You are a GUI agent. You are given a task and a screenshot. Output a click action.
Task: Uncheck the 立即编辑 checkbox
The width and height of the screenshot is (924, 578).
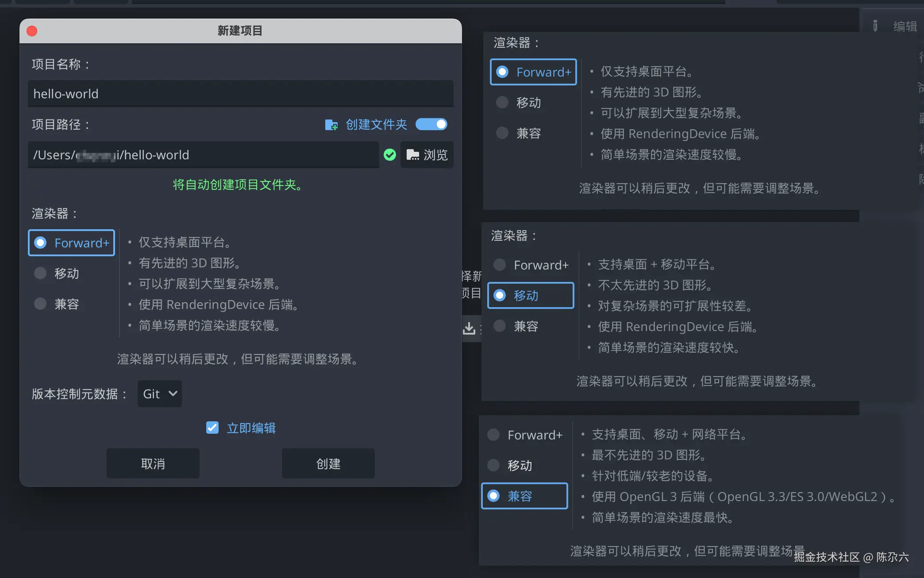pos(212,428)
